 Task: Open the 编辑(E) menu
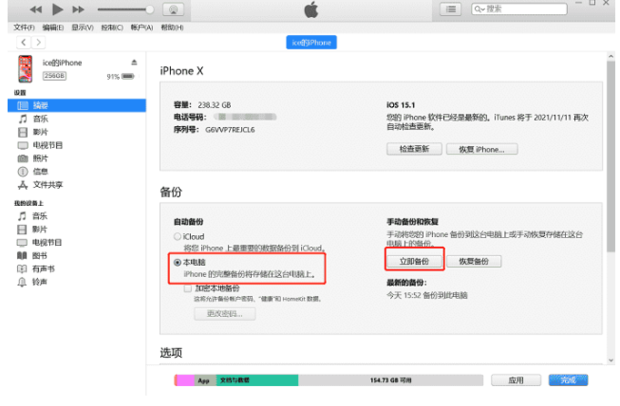tap(53, 27)
